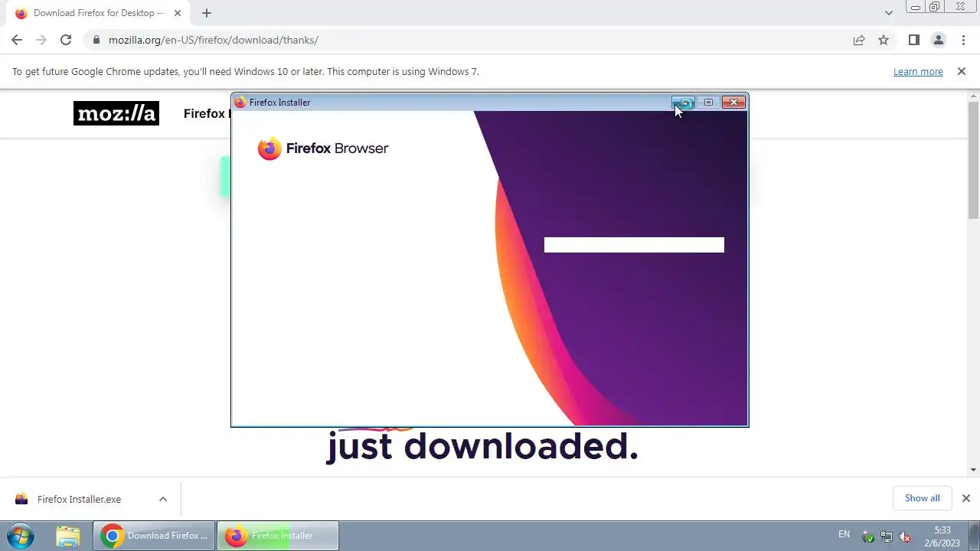980x551 pixels.
Task: Open Chrome profile avatar
Action: tap(938, 40)
